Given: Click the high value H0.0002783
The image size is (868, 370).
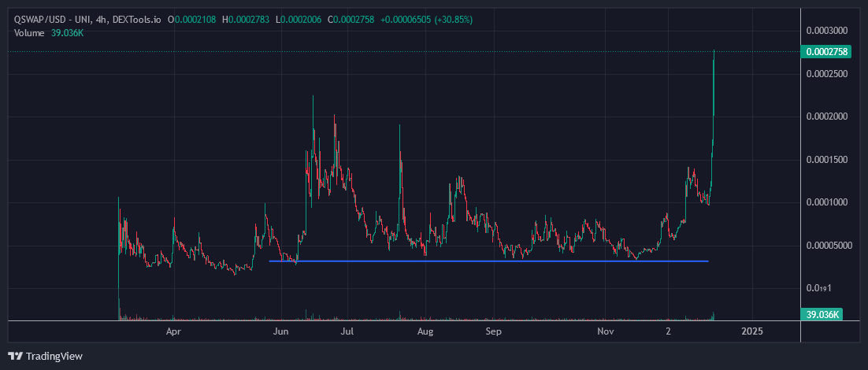Looking at the screenshot, I should click(x=246, y=20).
